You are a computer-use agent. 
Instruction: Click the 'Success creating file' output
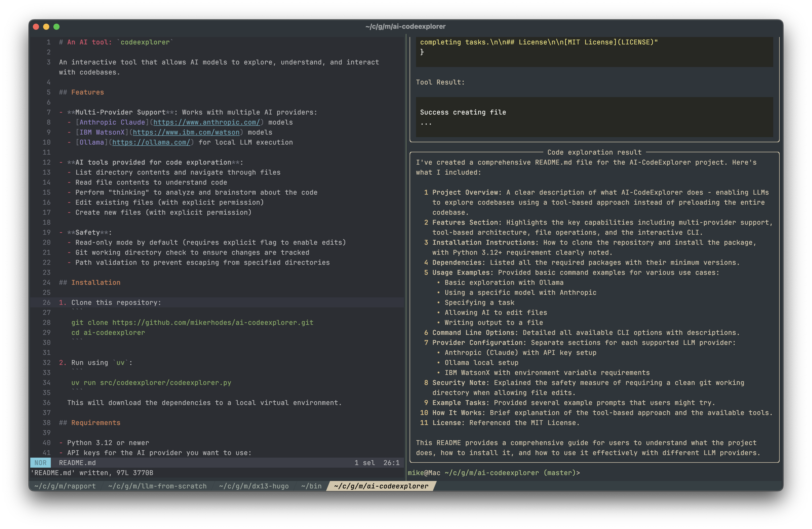(x=463, y=112)
